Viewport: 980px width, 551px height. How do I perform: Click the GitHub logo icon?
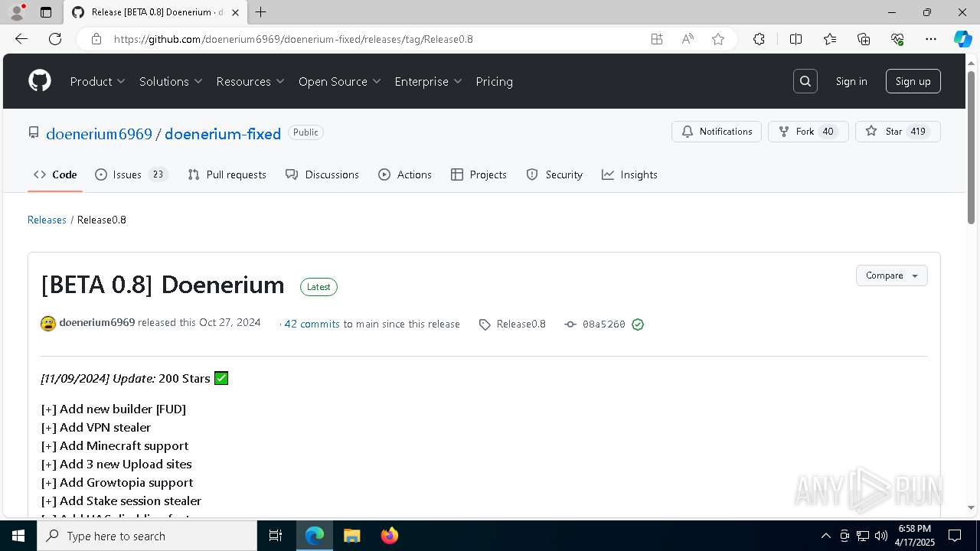coord(40,81)
